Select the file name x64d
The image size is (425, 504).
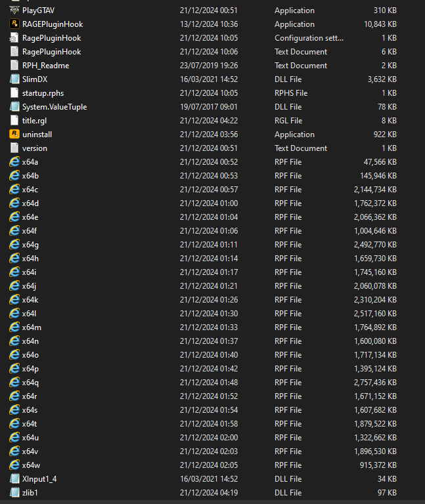tap(30, 203)
